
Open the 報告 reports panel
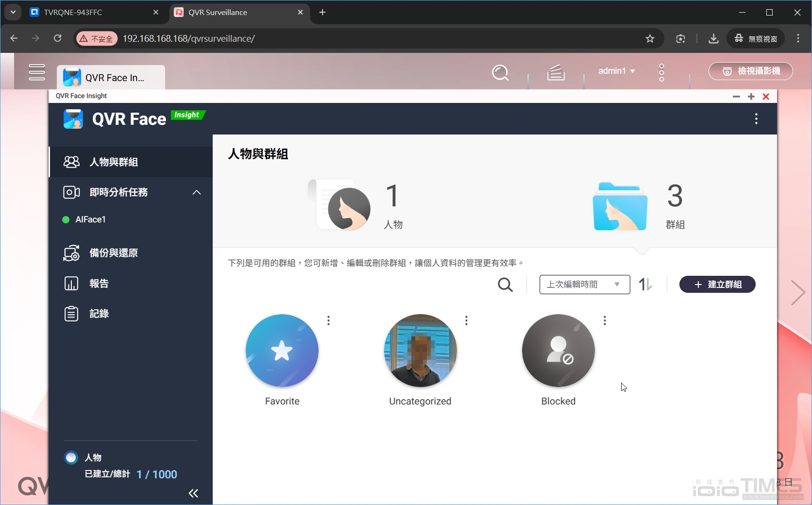[x=99, y=284]
